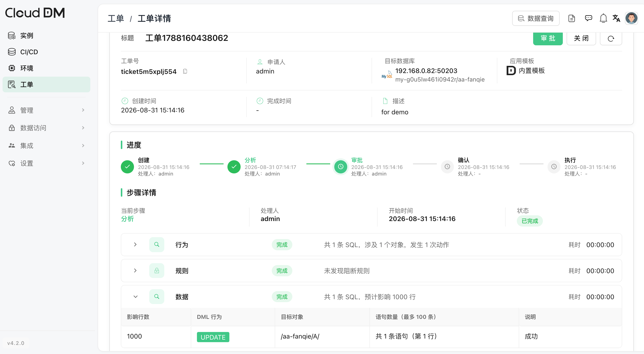The width and height of the screenshot is (644, 354).
Task: Open the 数据查询 data query button
Action: [x=536, y=18]
